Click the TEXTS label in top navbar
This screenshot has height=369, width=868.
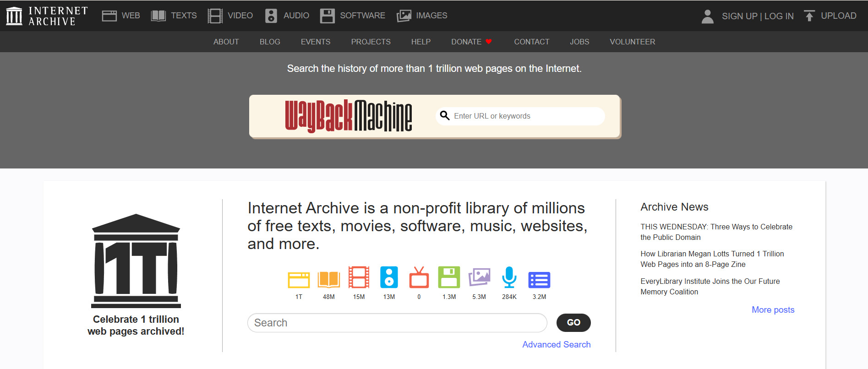[x=184, y=16]
